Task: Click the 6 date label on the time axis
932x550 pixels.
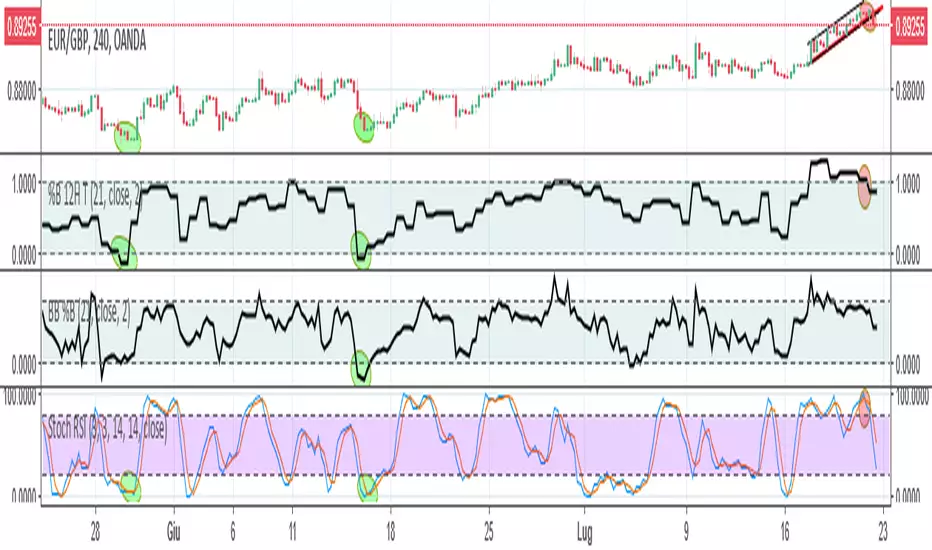Action: (x=232, y=532)
